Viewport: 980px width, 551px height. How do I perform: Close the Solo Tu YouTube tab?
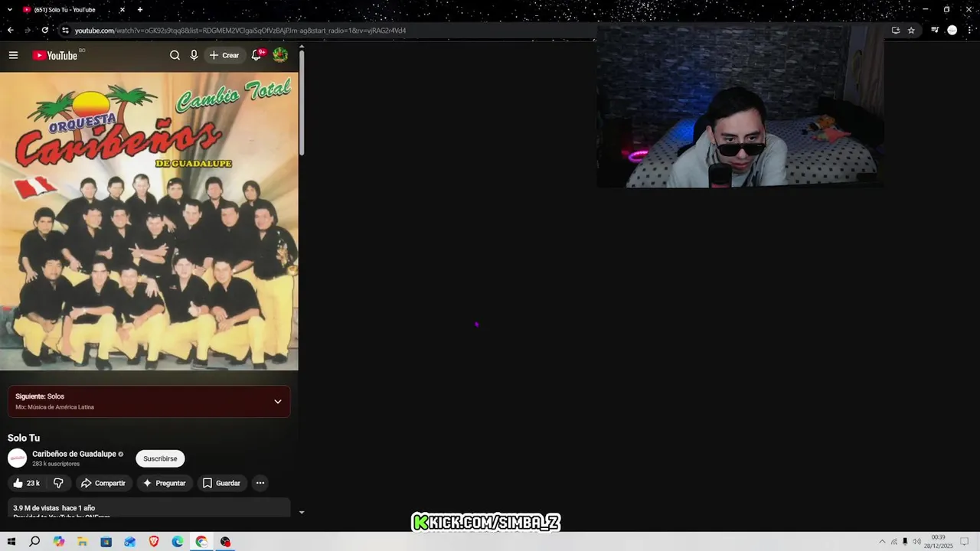122,10
